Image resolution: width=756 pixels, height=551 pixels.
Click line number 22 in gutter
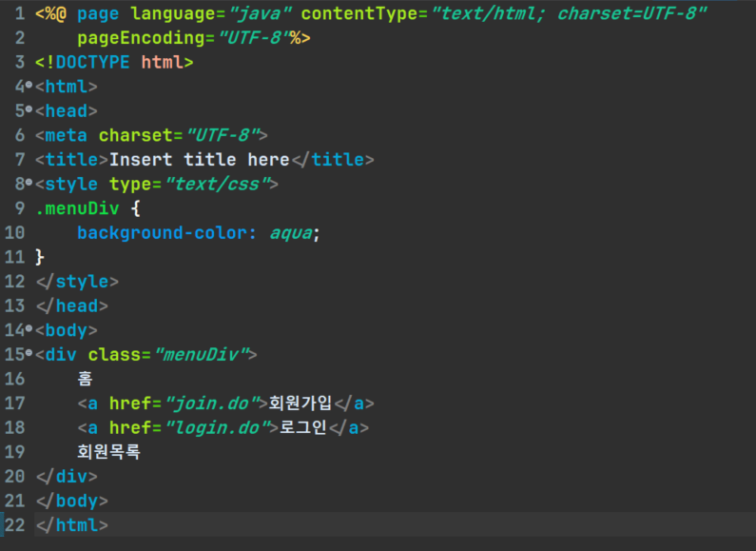pyautogui.click(x=14, y=525)
